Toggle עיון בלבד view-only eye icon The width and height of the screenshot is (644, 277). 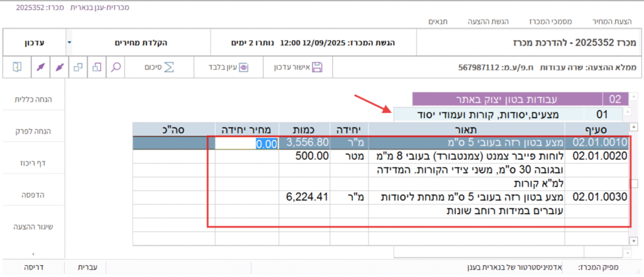(244, 67)
